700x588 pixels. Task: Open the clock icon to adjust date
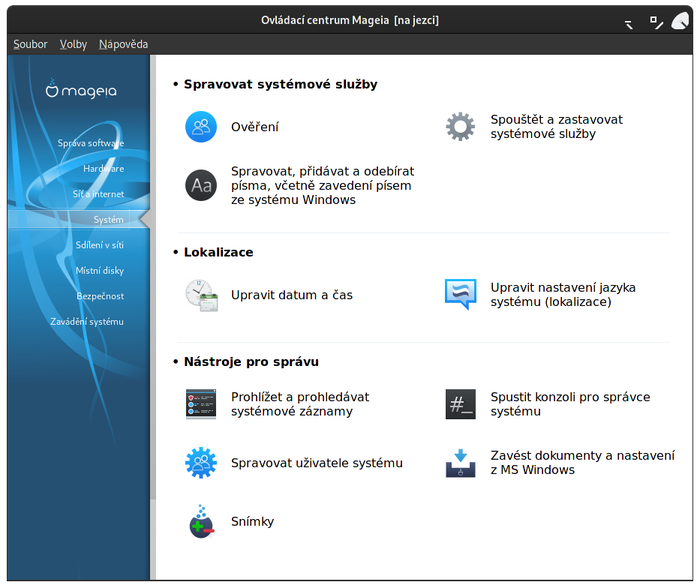tap(200, 295)
